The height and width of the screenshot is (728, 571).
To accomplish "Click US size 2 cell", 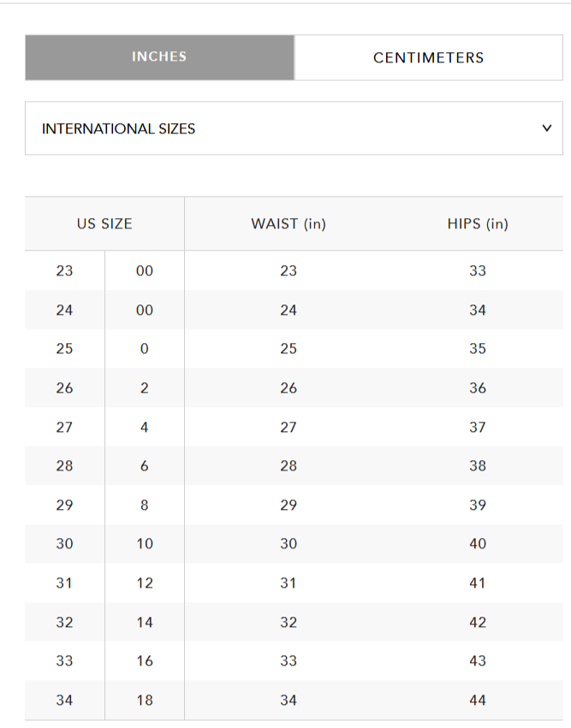I will pyautogui.click(x=144, y=388).
